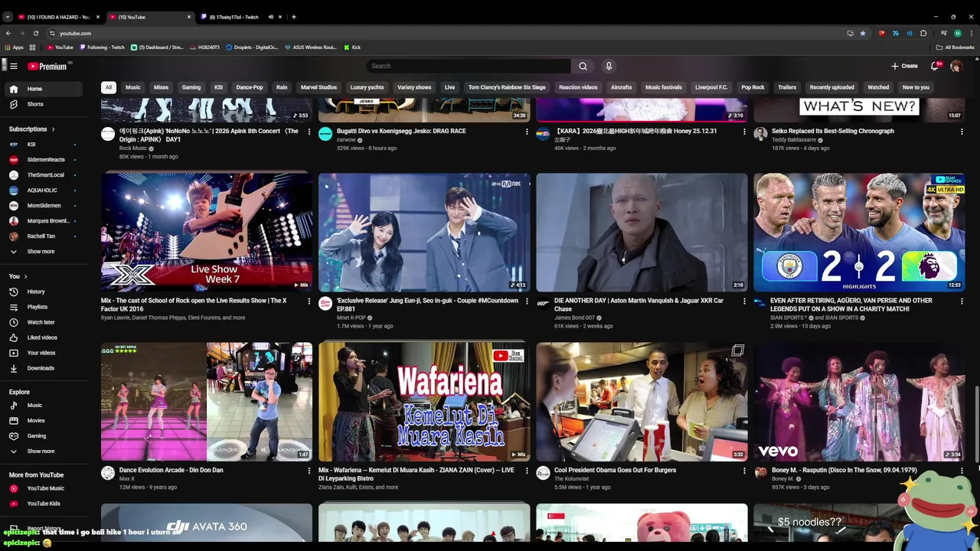Expand Show more under Explore

point(44,451)
